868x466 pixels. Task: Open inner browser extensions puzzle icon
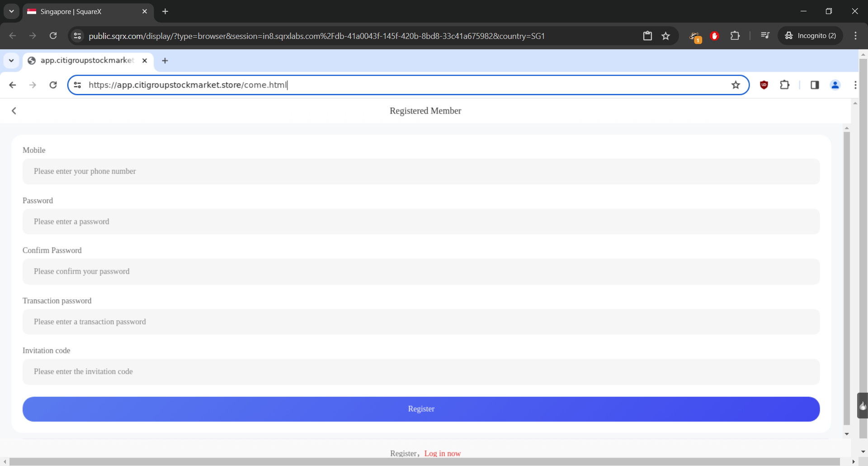click(x=785, y=85)
